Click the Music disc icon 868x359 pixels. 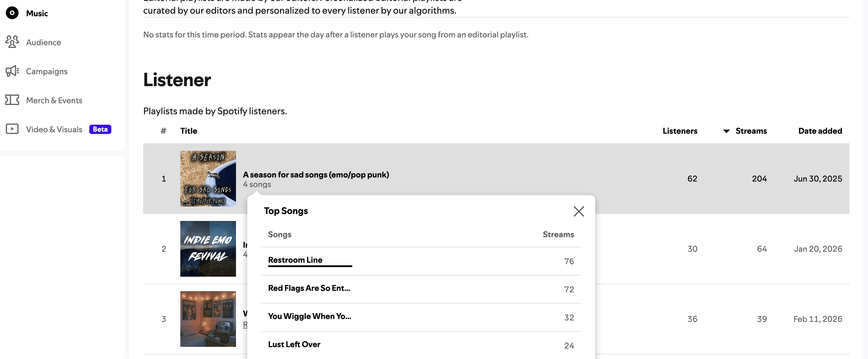click(12, 13)
